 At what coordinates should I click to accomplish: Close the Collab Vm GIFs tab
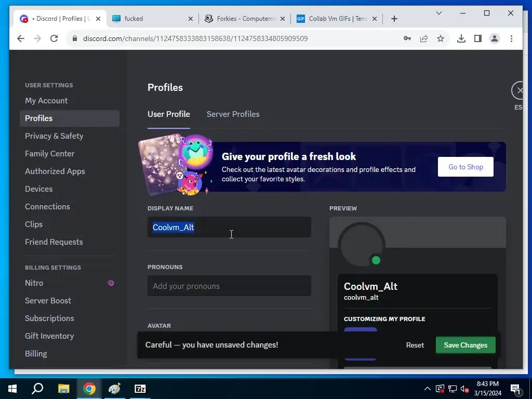click(374, 19)
